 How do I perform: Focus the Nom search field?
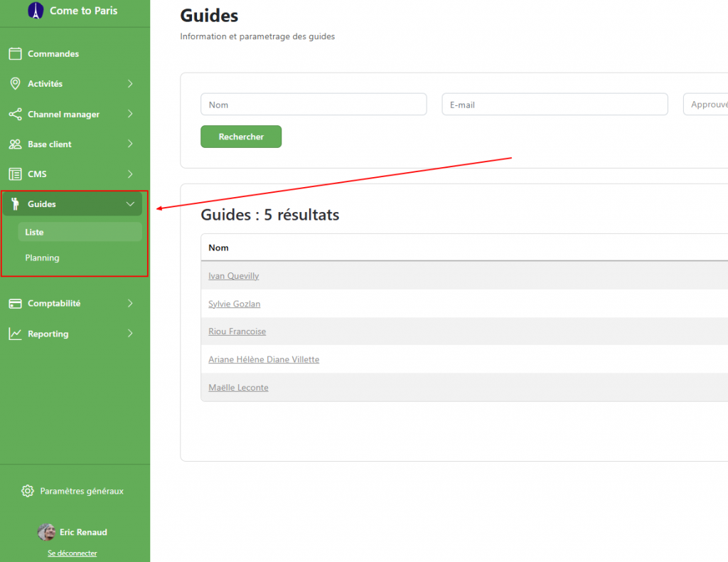tap(314, 105)
